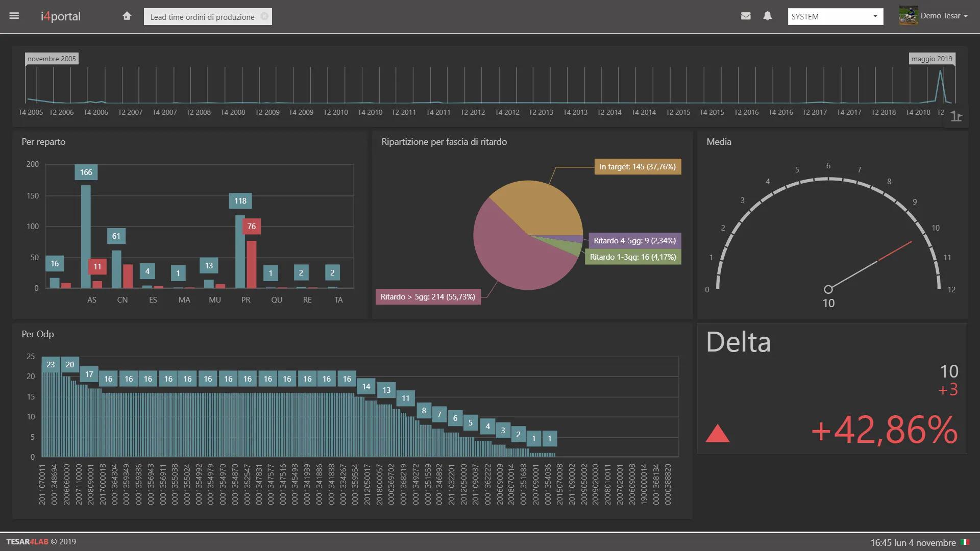Image resolution: width=980 pixels, height=551 pixels.
Task: Click the Italian flag language icon
Action: 965,542
